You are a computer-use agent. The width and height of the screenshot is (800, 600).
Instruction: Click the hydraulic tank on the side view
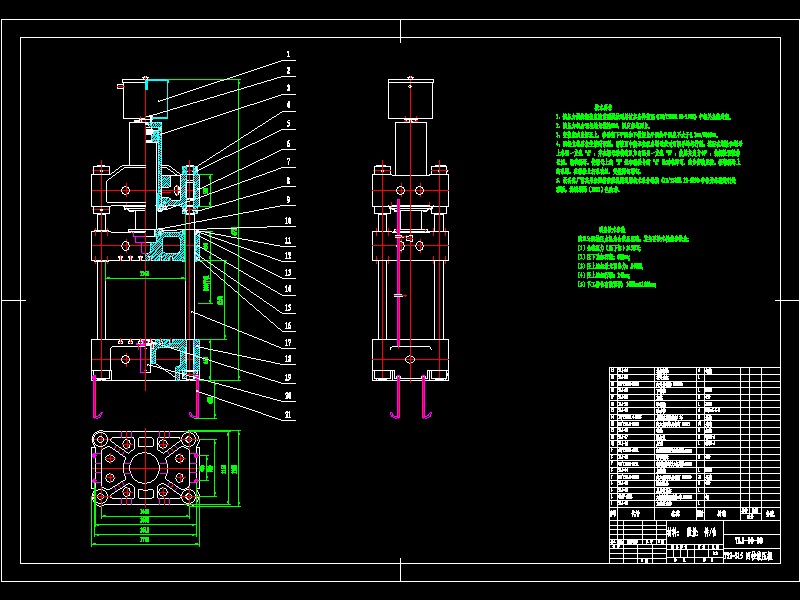click(x=411, y=99)
